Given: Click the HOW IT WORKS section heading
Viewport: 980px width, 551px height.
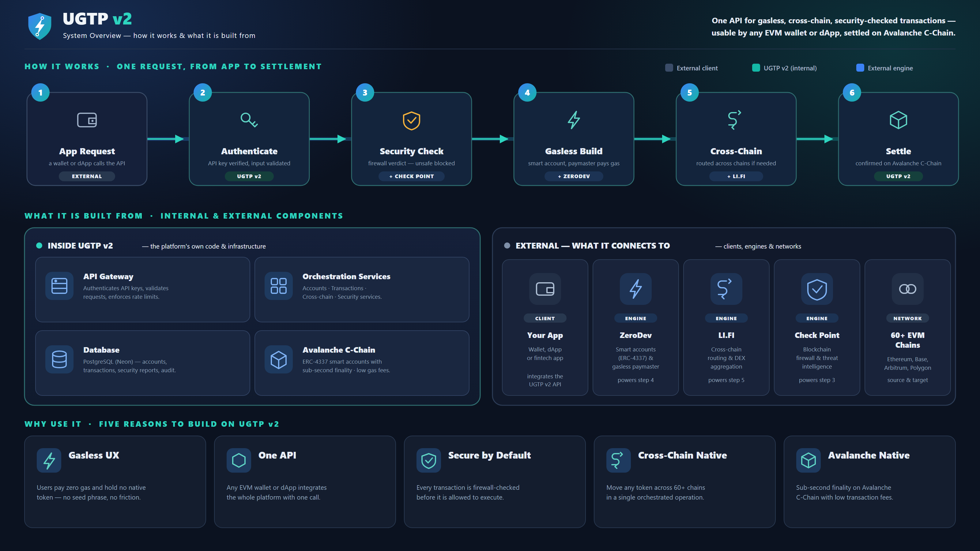Looking at the screenshot, I should [x=173, y=66].
